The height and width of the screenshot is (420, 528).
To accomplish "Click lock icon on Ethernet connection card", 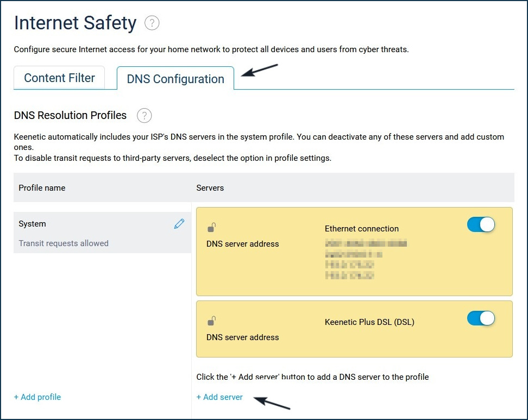I will (x=211, y=228).
